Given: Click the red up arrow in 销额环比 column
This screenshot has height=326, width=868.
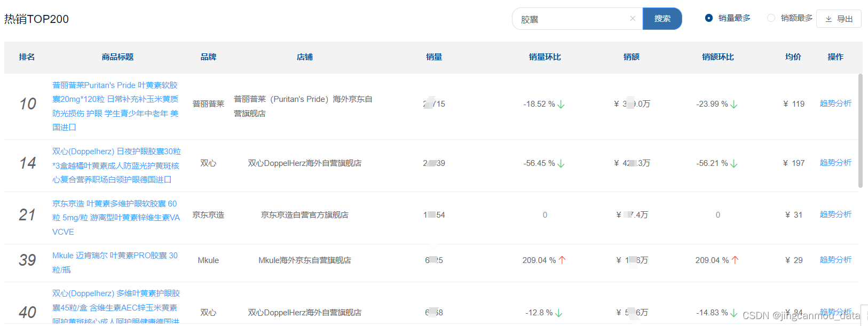Looking at the screenshot, I should pos(735,260).
